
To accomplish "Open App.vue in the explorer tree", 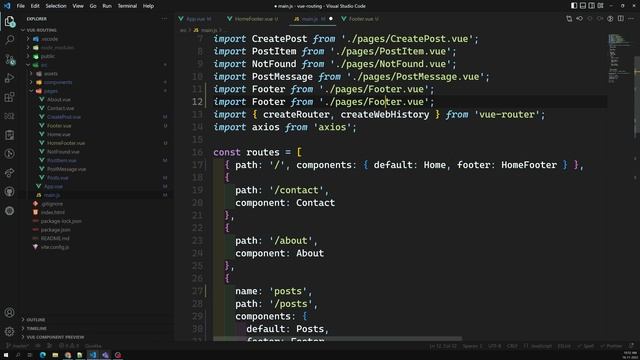I will 53,187.
